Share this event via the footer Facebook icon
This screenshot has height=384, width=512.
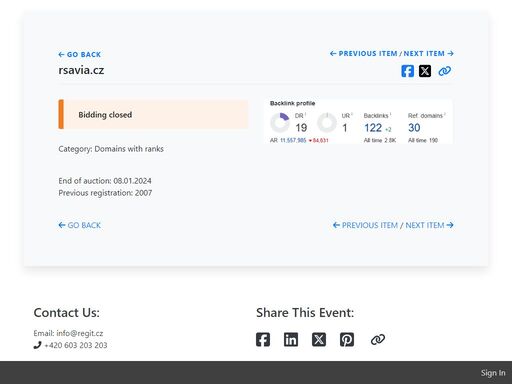click(x=263, y=340)
